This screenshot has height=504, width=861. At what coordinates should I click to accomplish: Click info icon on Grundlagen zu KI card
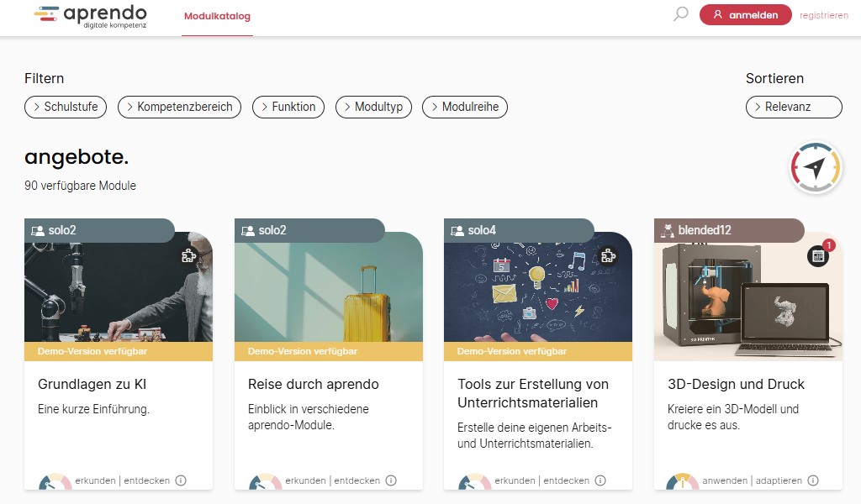[x=181, y=481]
